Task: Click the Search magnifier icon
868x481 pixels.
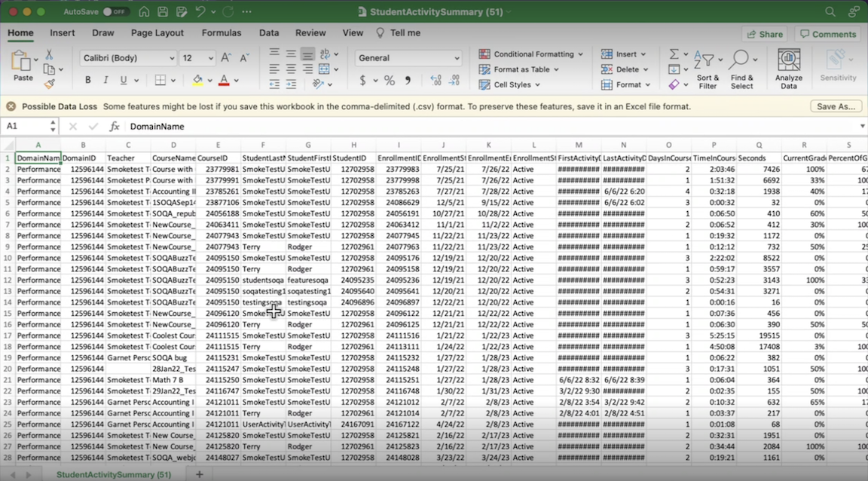Action: point(830,11)
